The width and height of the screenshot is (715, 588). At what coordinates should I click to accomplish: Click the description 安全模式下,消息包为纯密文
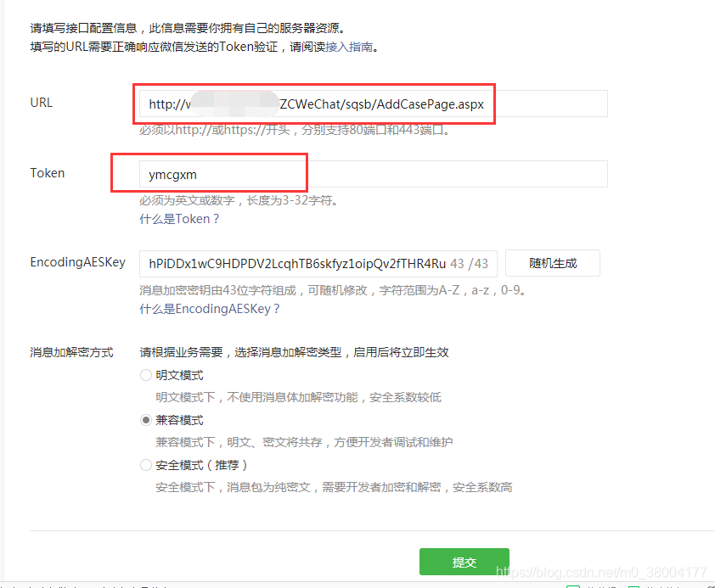(334, 487)
